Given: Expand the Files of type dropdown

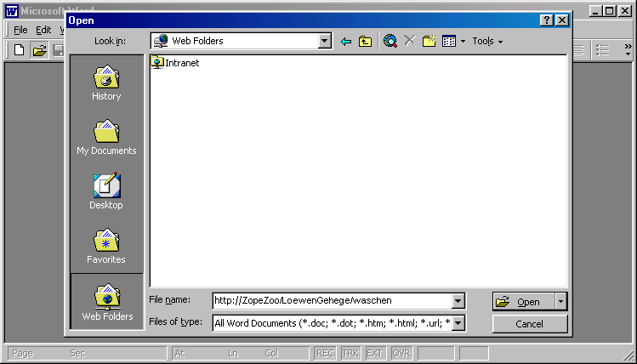Looking at the screenshot, I should pyautogui.click(x=458, y=323).
